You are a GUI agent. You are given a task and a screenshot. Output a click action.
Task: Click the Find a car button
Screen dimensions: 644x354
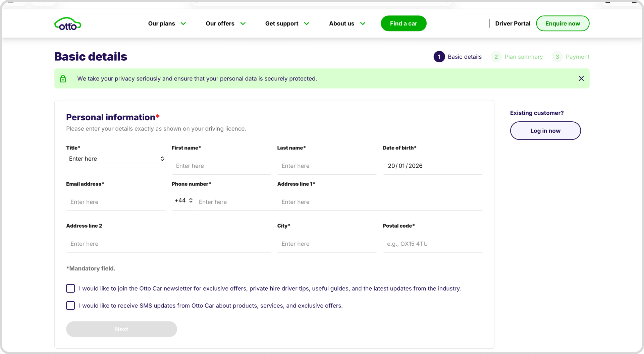(404, 23)
